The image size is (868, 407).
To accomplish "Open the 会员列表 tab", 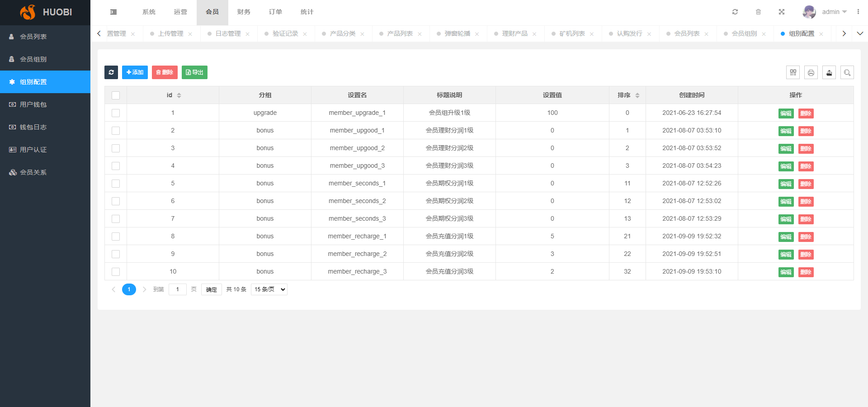I will (687, 34).
